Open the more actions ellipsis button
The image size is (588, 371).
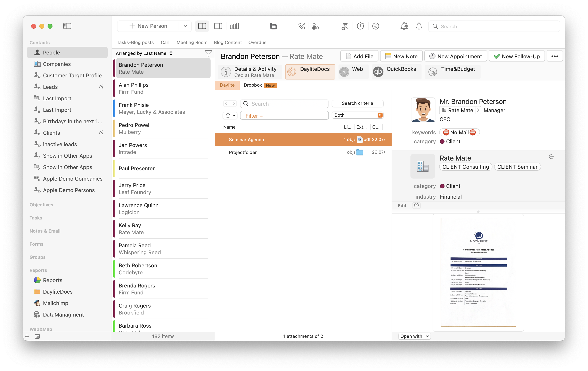click(555, 56)
